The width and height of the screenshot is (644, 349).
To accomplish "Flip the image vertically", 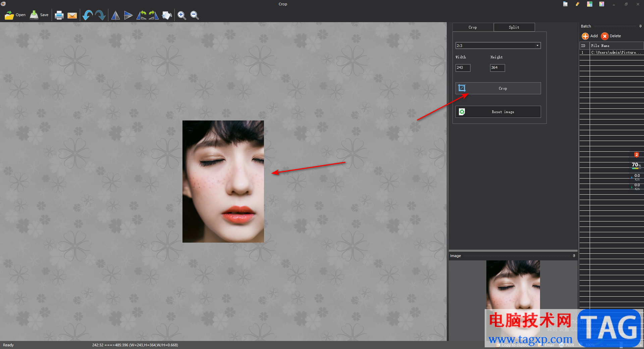I will click(x=128, y=15).
